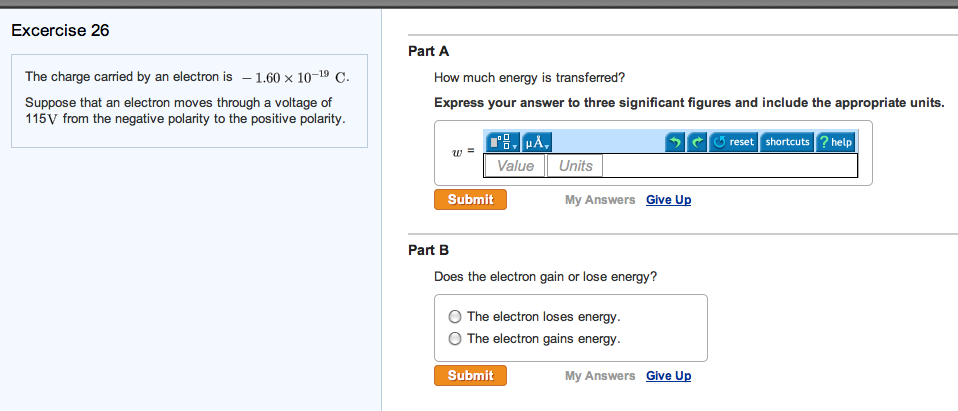Click the undo arrow icon
Viewport: 958px width, 411px height.
tap(677, 142)
